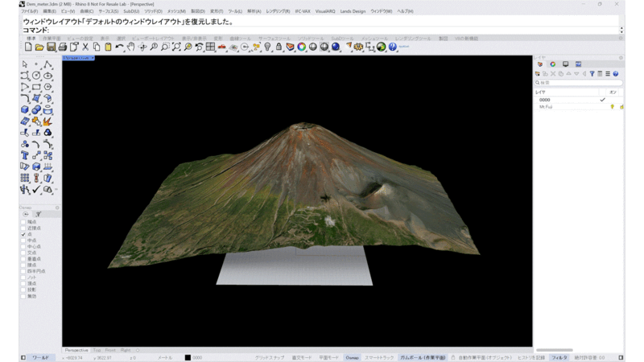Click ガムボール in the status bar
Screen dimensions: 644x362
point(423,358)
